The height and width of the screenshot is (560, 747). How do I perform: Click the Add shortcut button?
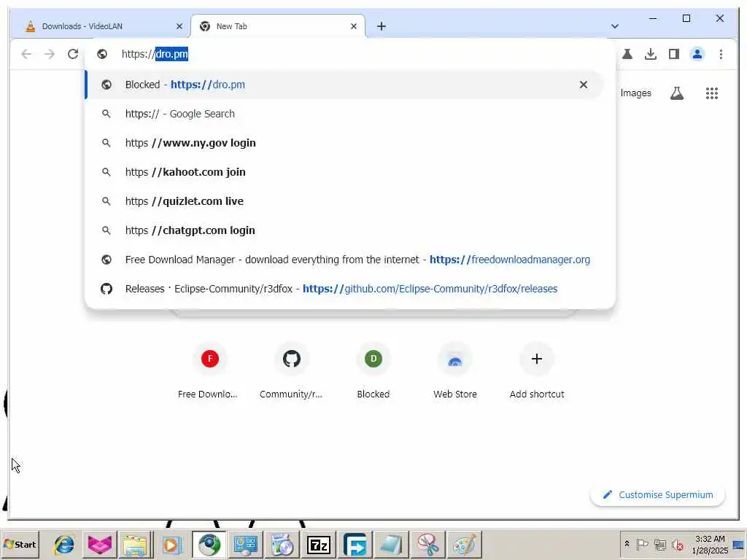click(537, 371)
